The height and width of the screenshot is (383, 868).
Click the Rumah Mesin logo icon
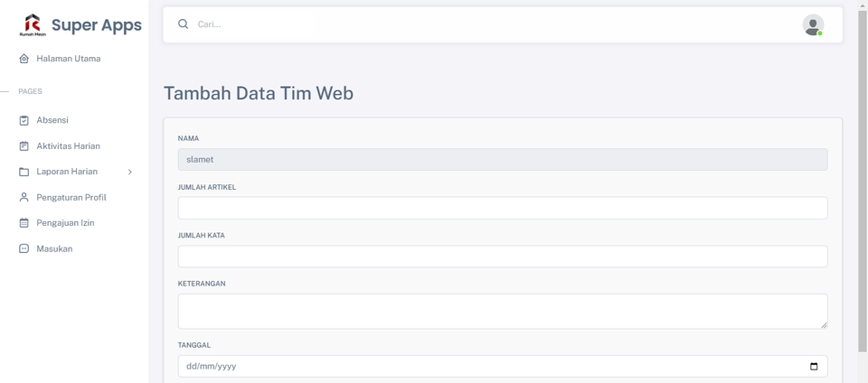point(33,25)
